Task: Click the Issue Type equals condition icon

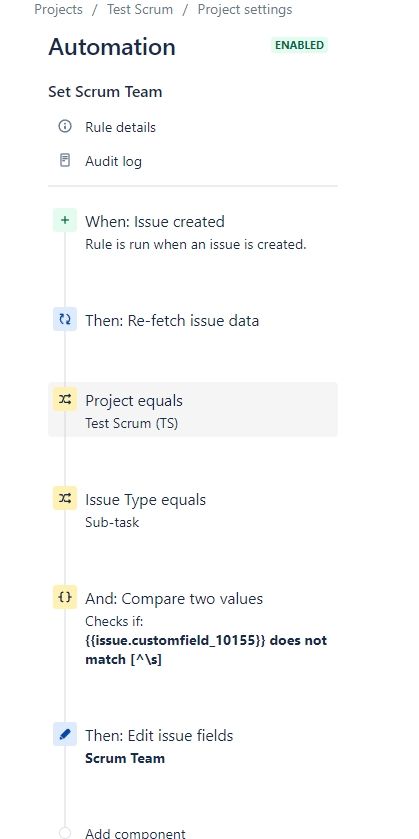Action: click(65, 498)
